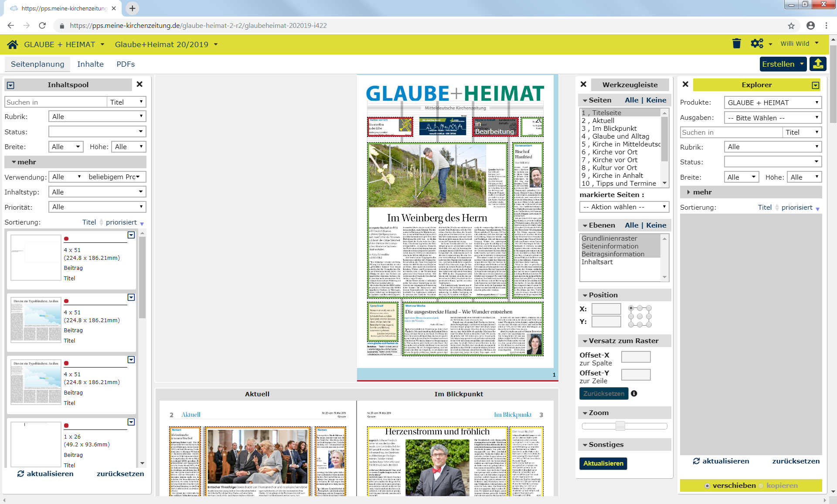Click Zurücksetzen under Versatz zum Raster
This screenshot has height=504, width=837.
604,393
